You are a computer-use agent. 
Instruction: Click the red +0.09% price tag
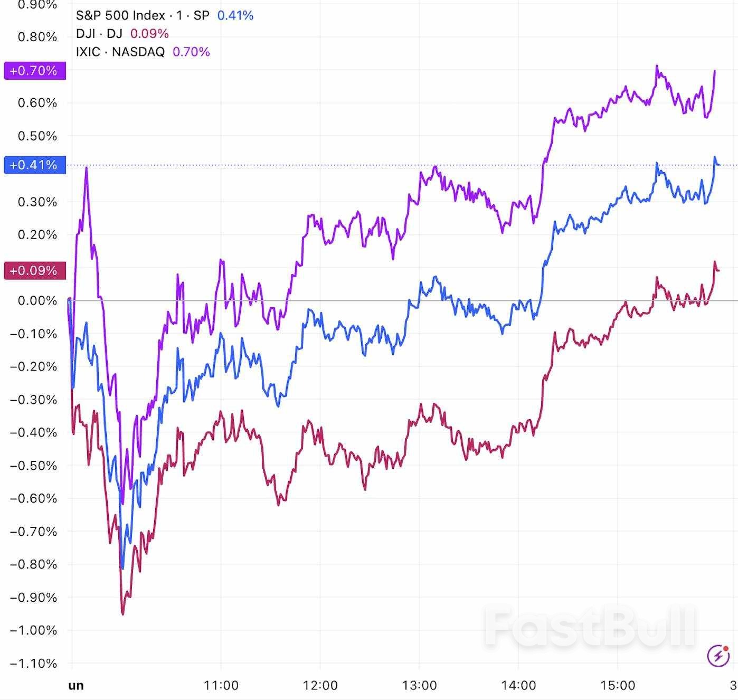[x=35, y=271]
